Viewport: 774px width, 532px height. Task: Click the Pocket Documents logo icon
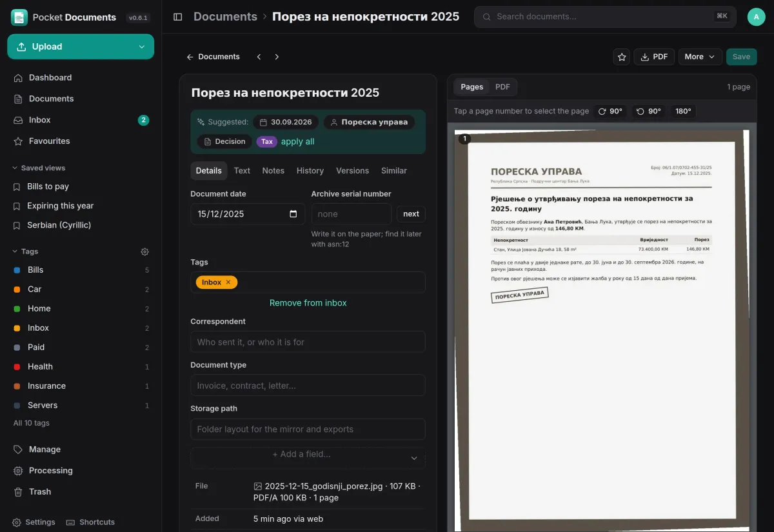(19, 17)
